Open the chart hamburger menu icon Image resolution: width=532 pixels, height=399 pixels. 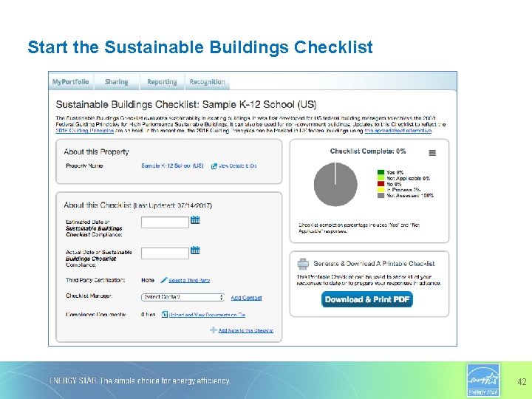(432, 153)
